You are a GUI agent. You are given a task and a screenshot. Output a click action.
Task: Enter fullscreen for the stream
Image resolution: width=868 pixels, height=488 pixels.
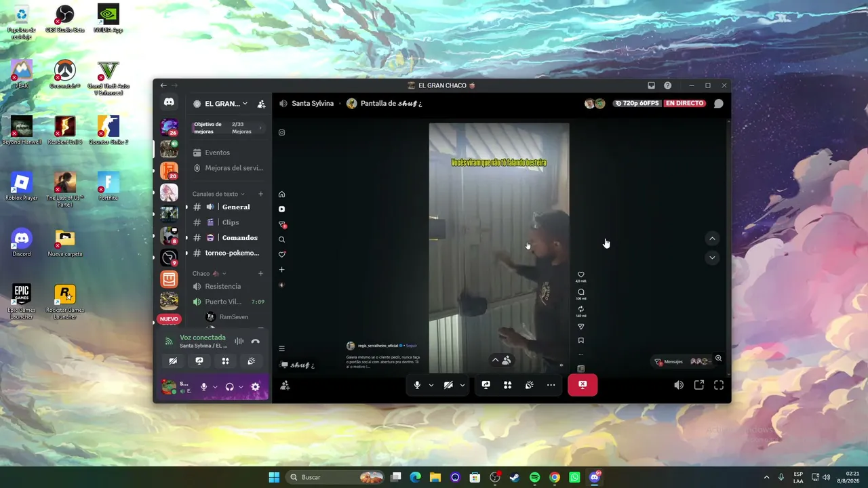pyautogui.click(x=719, y=385)
